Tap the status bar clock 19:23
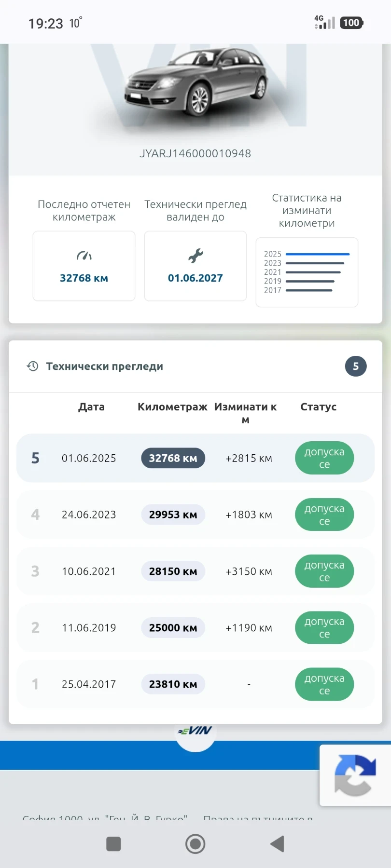 (46, 23)
